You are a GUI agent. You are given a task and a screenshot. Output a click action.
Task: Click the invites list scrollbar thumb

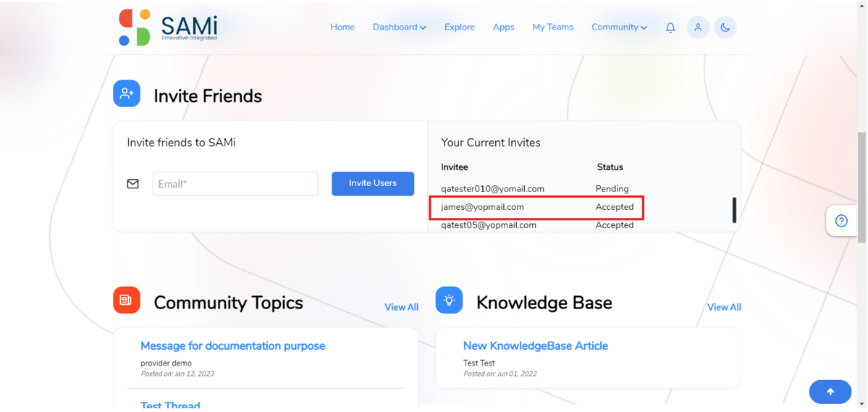coord(735,210)
